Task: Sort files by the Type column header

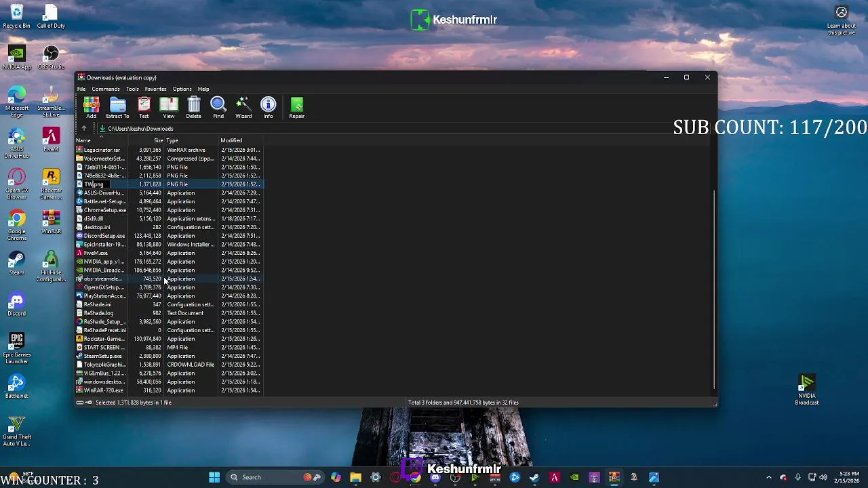Action: coord(192,140)
